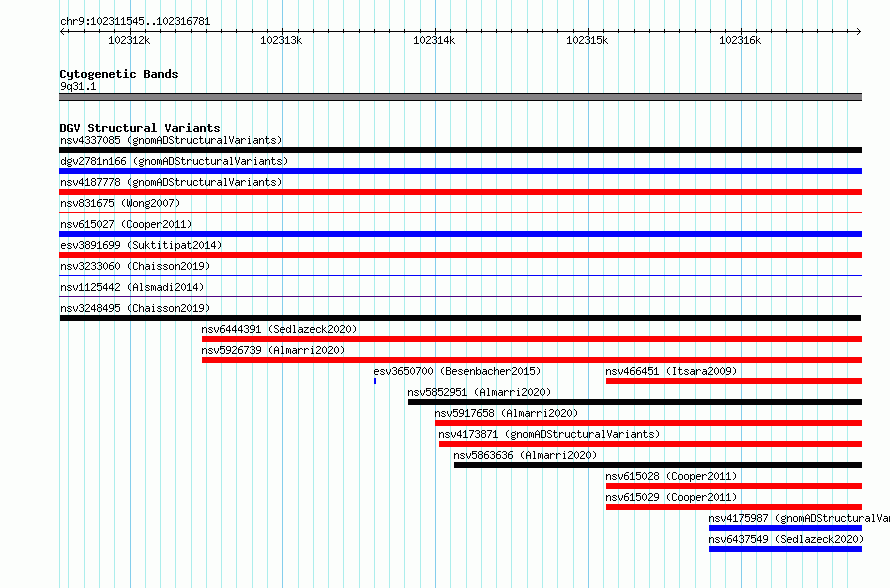This screenshot has height=588, width=890.
Task: Select nsv3233060 (Chaisson2019) label
Action: click(135, 266)
